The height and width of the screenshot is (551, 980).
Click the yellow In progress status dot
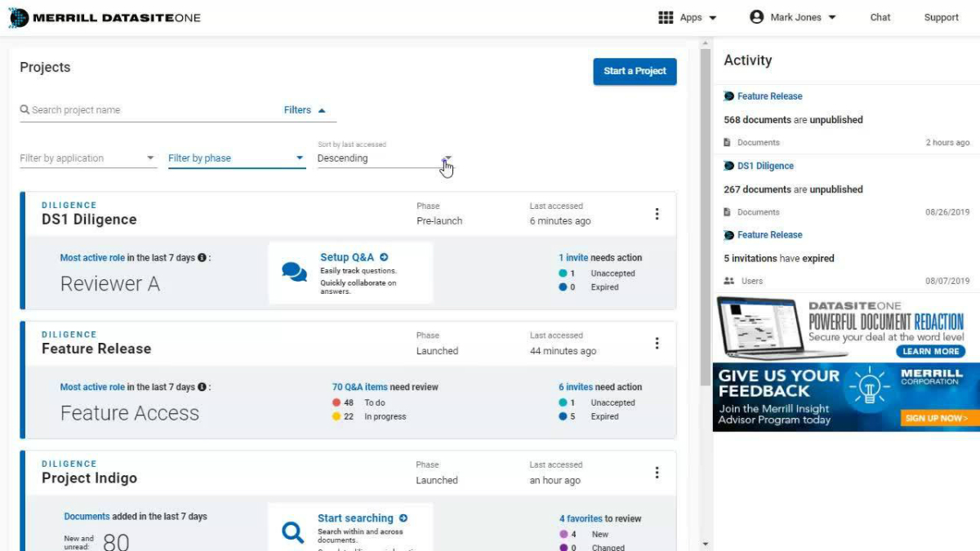point(336,416)
